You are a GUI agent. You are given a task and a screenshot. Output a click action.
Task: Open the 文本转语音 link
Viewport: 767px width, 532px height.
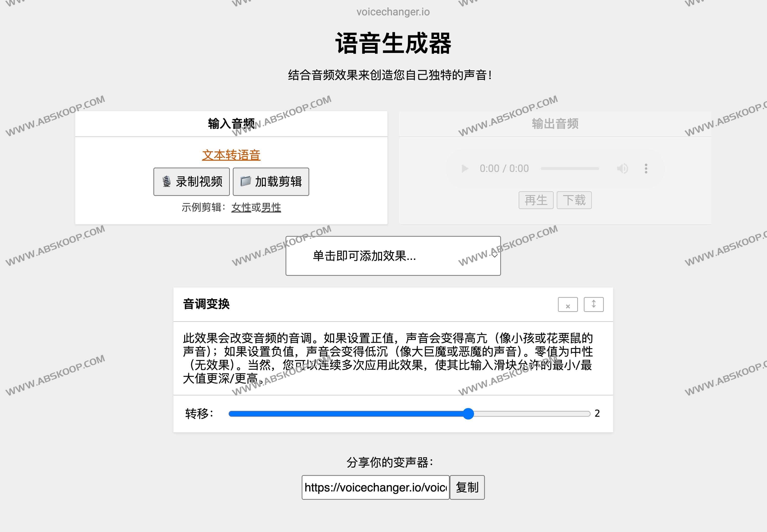pos(231,155)
